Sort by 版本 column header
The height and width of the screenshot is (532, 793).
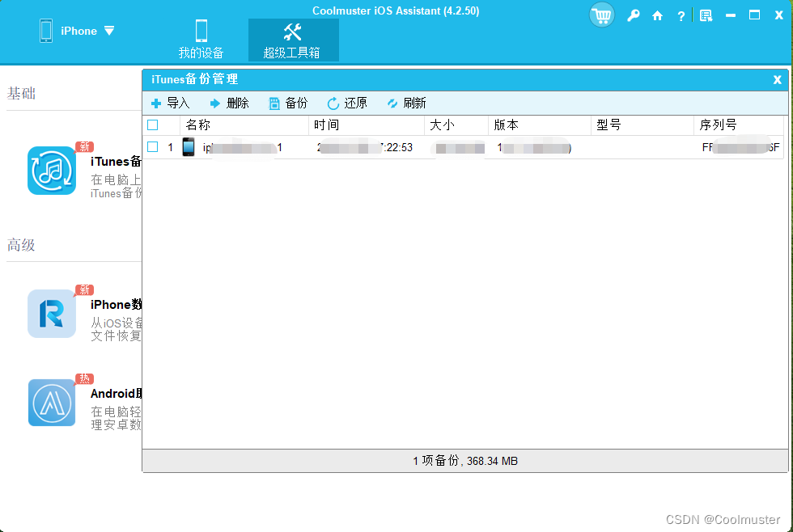(540, 125)
